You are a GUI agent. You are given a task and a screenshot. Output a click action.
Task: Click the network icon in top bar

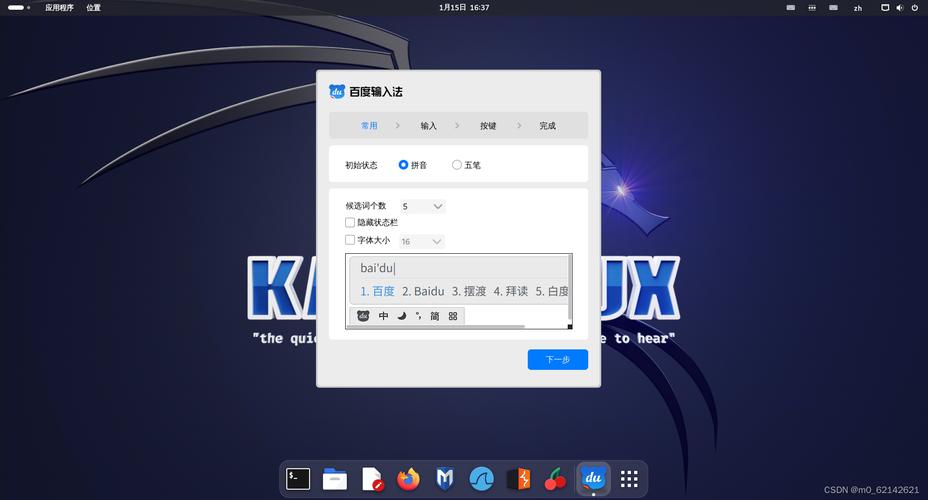[885, 8]
